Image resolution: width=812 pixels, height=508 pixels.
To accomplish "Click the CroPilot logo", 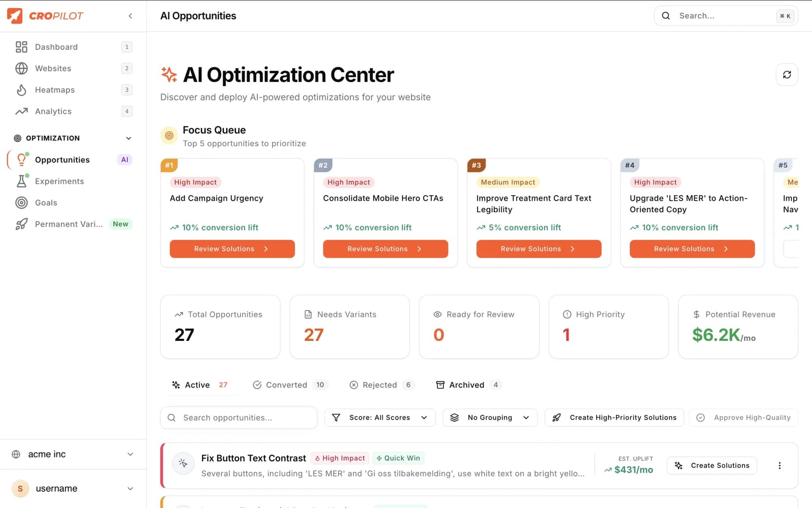I will click(x=46, y=16).
